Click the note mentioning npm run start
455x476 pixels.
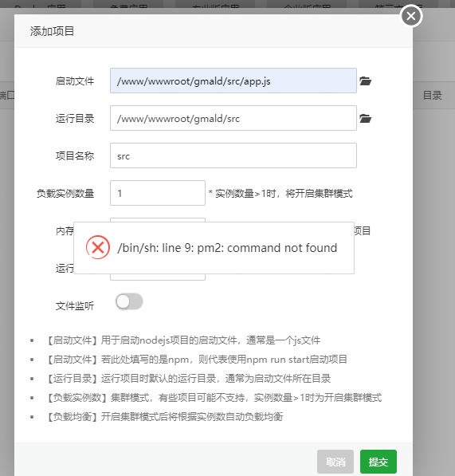click(x=196, y=360)
